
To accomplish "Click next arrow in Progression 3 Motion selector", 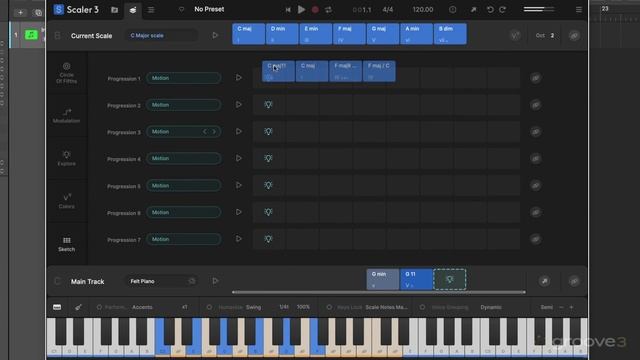I will tap(214, 131).
